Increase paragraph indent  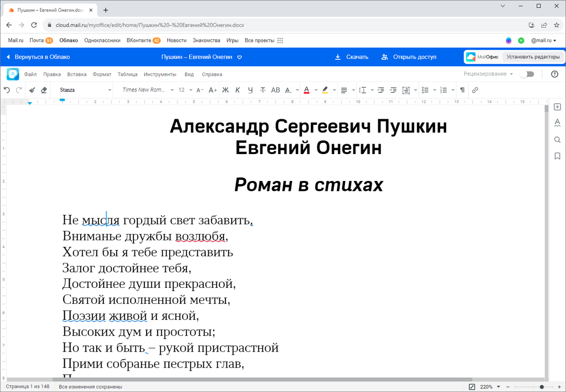click(x=393, y=90)
